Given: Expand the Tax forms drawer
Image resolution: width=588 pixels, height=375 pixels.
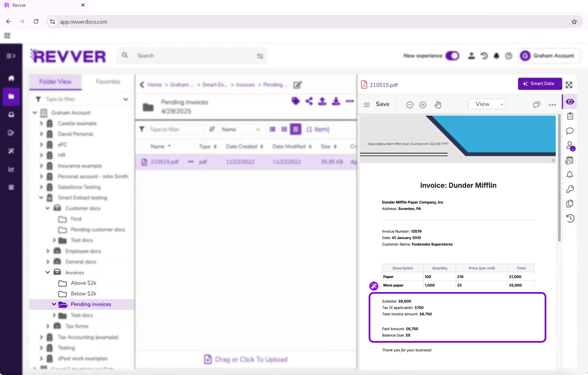Looking at the screenshot, I should tap(48, 326).
